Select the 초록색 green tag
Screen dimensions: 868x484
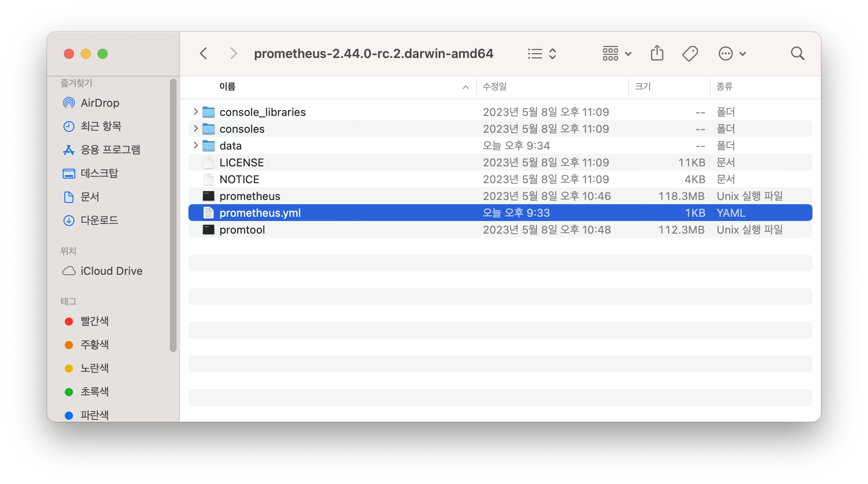(95, 392)
